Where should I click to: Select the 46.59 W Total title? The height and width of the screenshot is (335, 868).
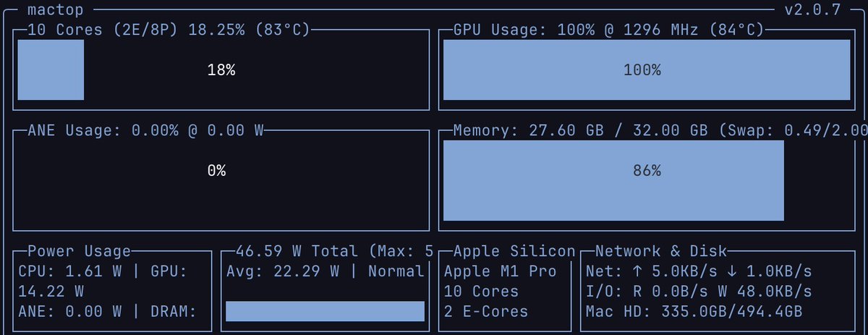click(x=334, y=251)
